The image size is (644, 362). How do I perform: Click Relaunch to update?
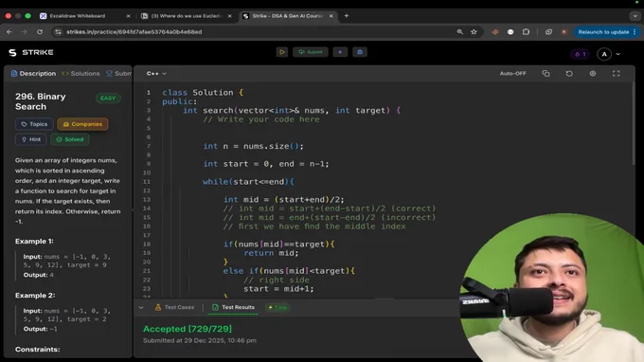pos(603,31)
